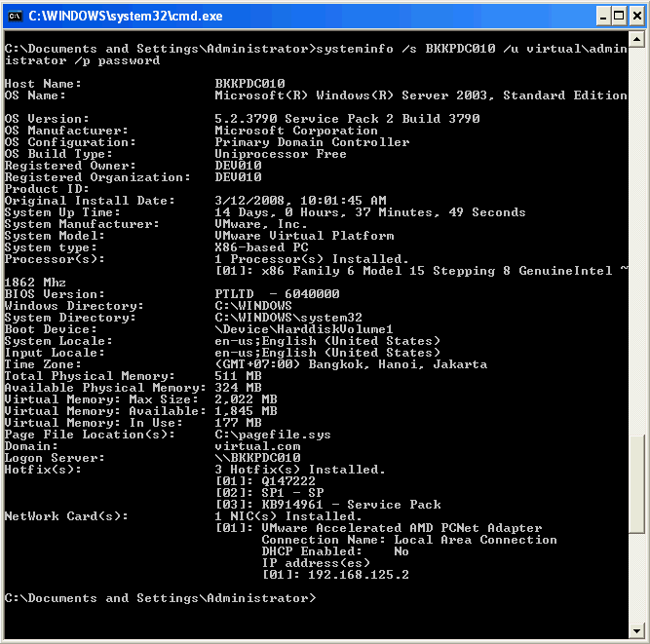Screen dimensions: 650x644
Task: Maximize the cmd.exe window
Action: 619,17
